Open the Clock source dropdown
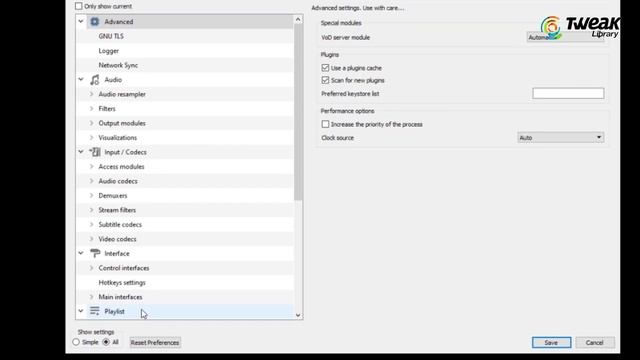 click(x=560, y=138)
